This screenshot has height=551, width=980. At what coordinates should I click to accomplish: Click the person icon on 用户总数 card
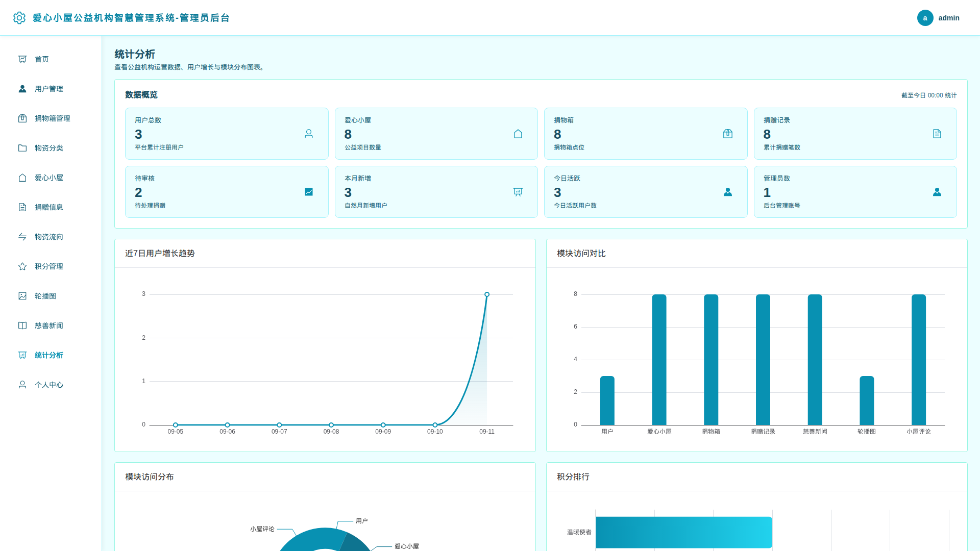(x=309, y=134)
